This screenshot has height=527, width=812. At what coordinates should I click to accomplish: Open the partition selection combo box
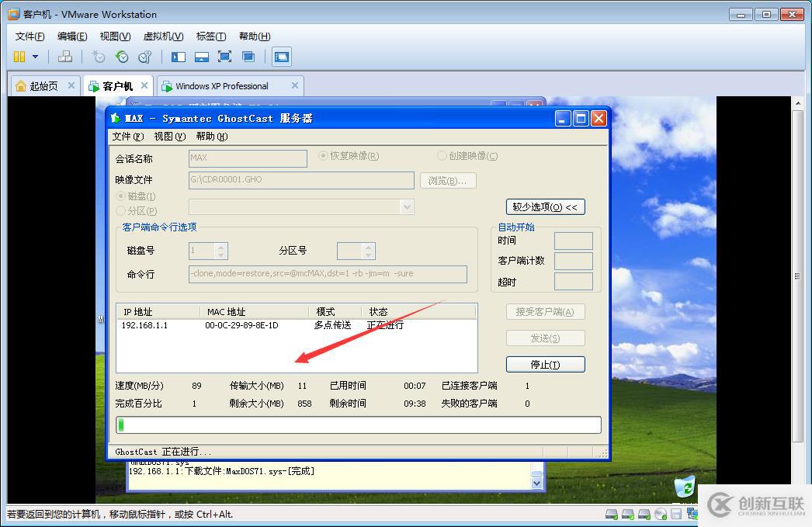pyautogui.click(x=407, y=206)
